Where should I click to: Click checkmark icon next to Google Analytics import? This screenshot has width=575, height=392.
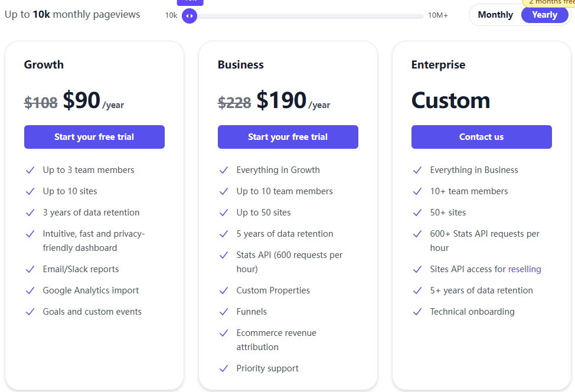[30, 290]
